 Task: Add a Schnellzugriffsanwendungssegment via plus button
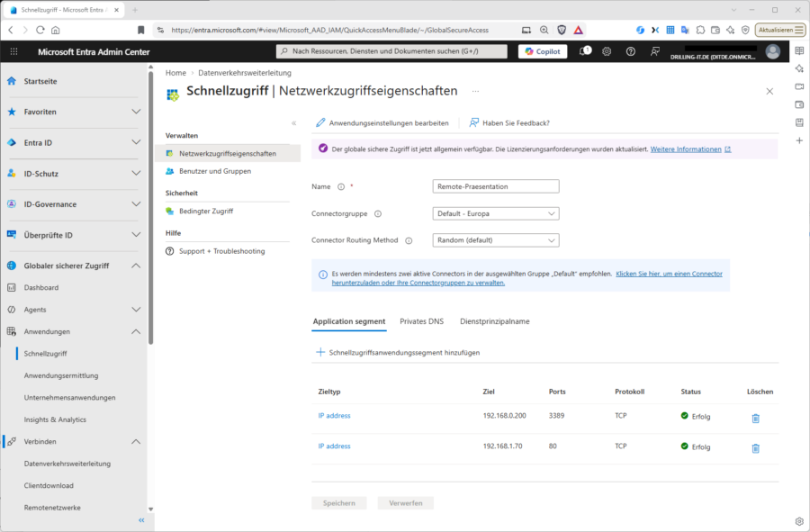[x=398, y=352]
